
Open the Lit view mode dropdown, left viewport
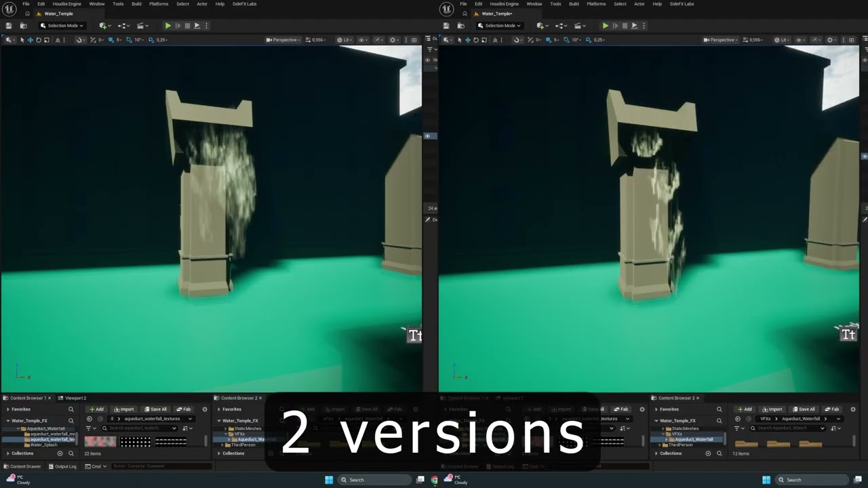point(345,40)
